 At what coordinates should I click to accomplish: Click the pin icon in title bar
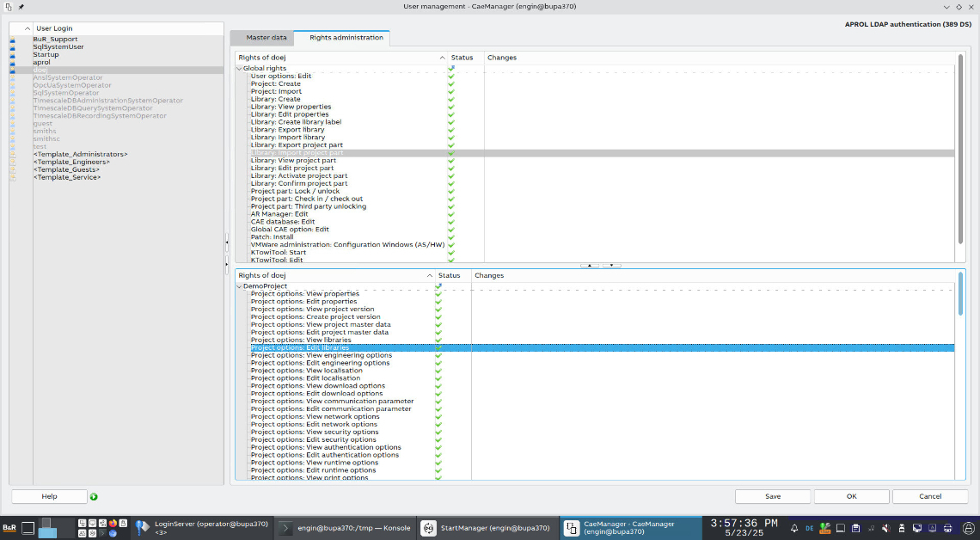pyautogui.click(x=21, y=7)
